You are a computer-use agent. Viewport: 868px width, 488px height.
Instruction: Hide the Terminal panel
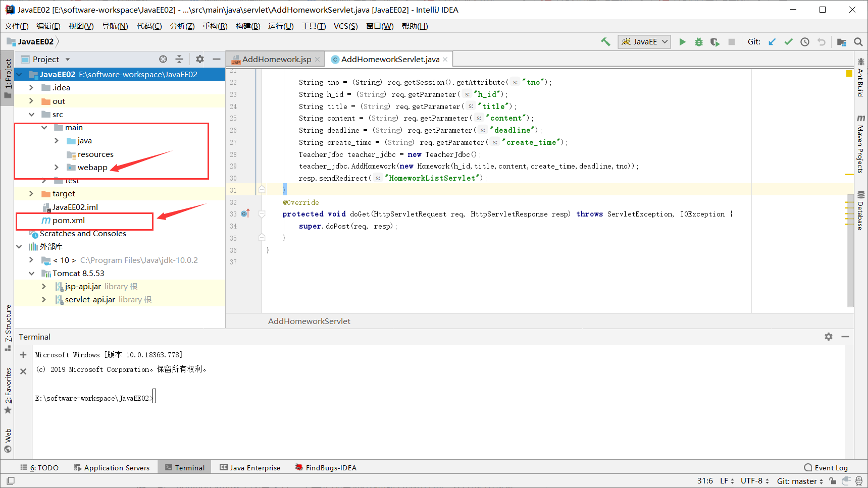pos(845,337)
